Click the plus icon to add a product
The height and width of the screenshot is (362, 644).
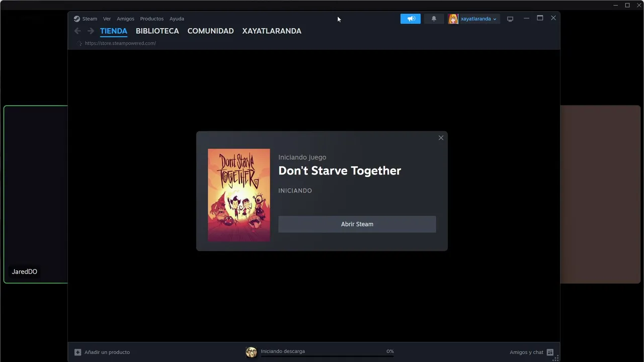tap(77, 352)
